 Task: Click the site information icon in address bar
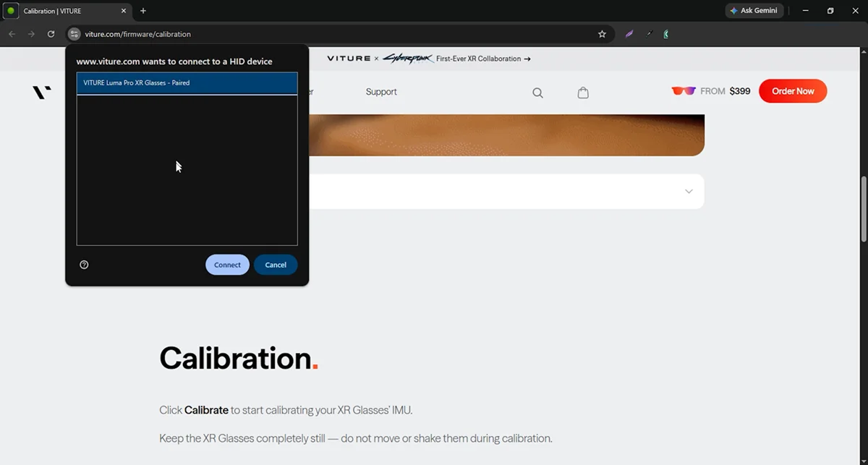74,34
